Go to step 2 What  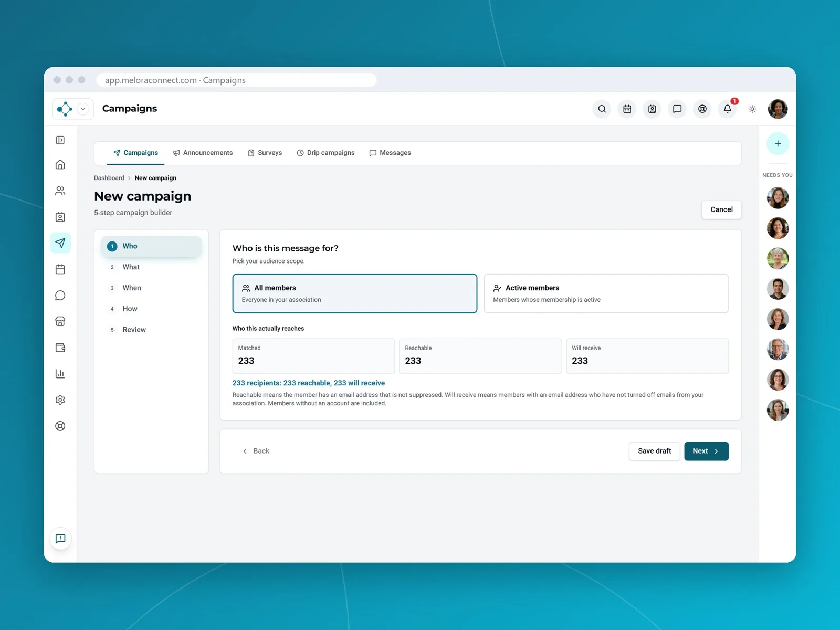pos(151,267)
